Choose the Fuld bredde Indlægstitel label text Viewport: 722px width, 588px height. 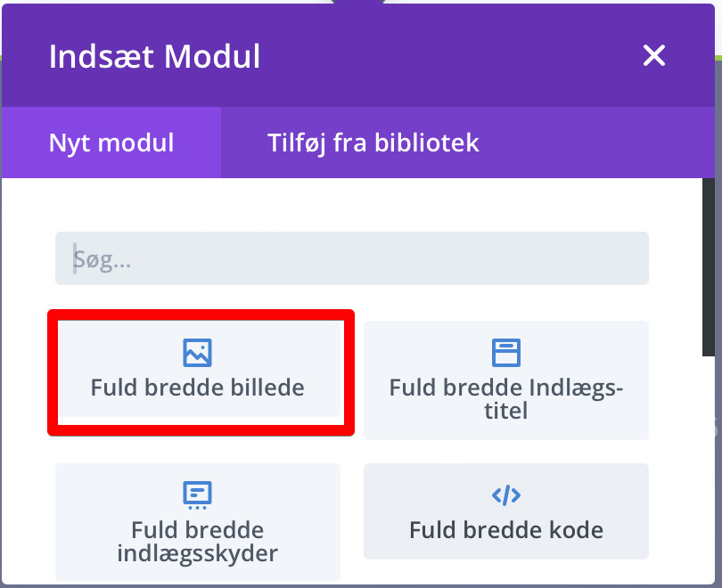(x=505, y=399)
